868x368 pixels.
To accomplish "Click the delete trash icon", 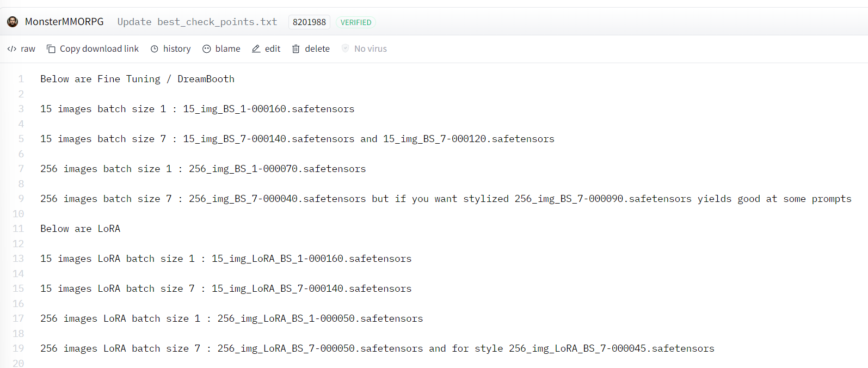I will 296,49.
